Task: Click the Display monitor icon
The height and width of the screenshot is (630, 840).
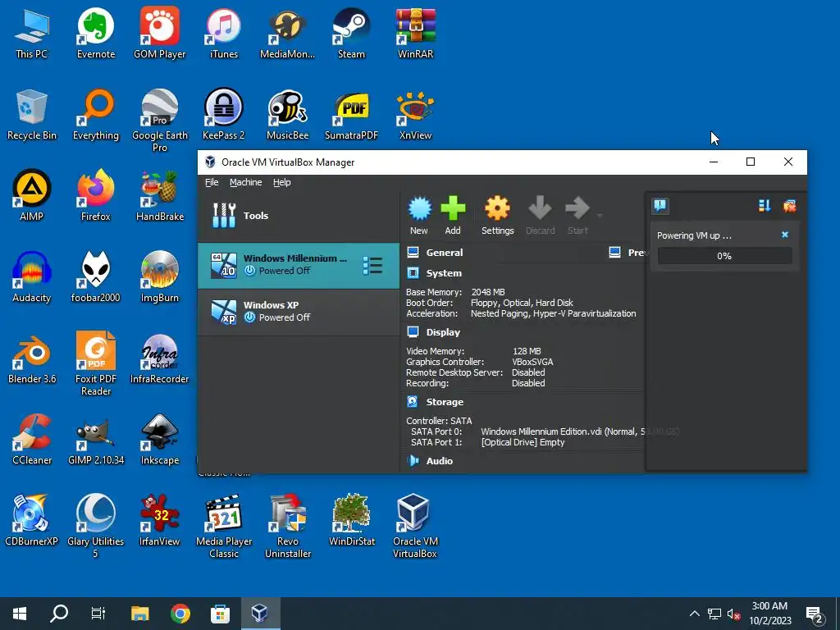Action: click(x=413, y=332)
